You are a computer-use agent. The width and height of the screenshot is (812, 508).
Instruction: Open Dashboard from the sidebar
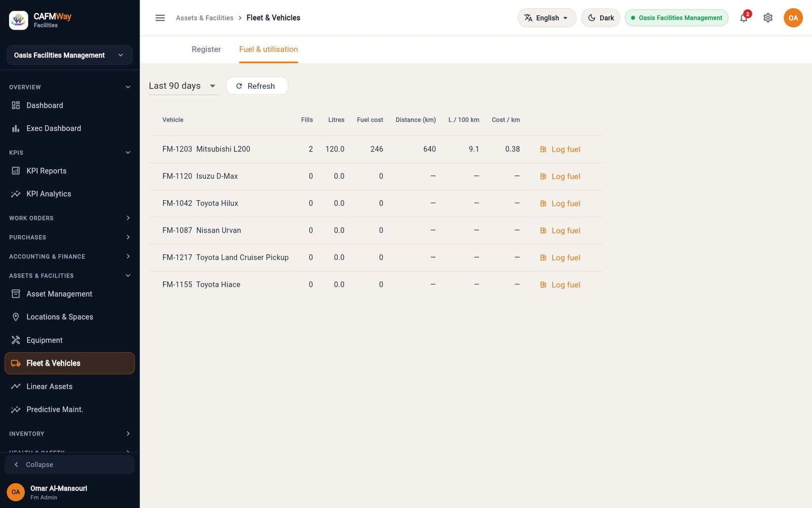70,105
